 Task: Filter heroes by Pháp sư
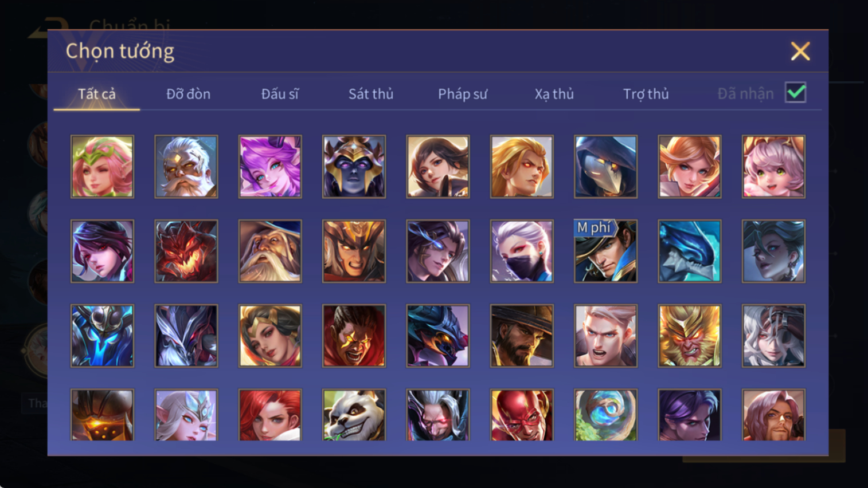tap(463, 94)
